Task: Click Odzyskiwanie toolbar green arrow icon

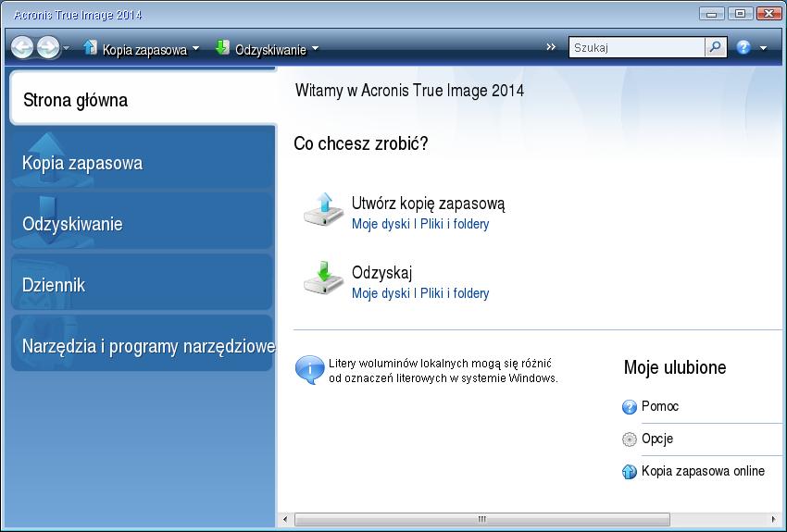Action: (222, 47)
